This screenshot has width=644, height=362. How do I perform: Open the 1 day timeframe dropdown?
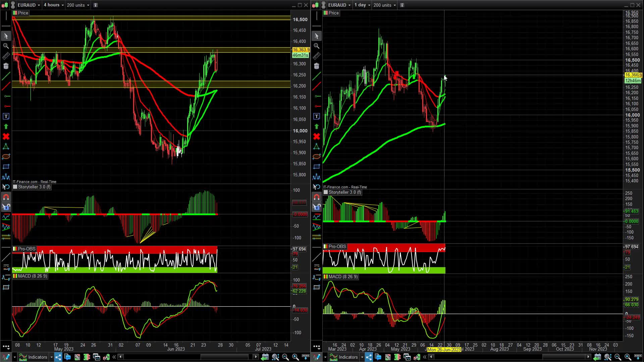pos(362,5)
